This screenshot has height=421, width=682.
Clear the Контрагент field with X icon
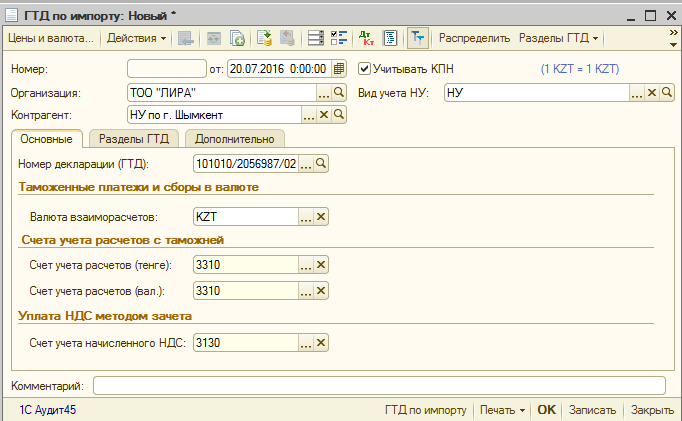tap(323, 115)
